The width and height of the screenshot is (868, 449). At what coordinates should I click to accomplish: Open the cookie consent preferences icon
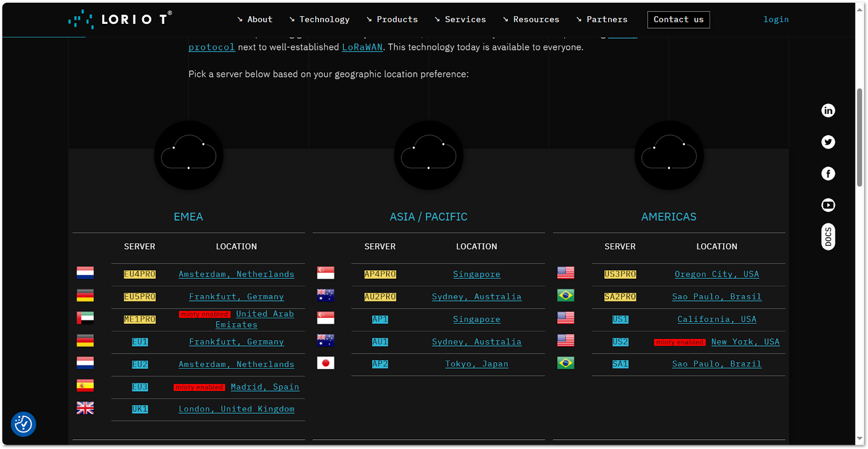tap(23, 424)
